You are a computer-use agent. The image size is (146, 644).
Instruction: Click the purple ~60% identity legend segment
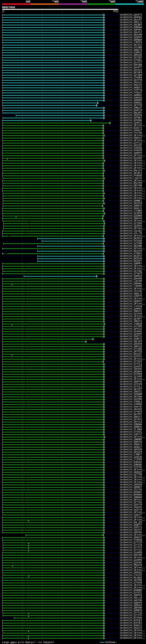point(73,4)
